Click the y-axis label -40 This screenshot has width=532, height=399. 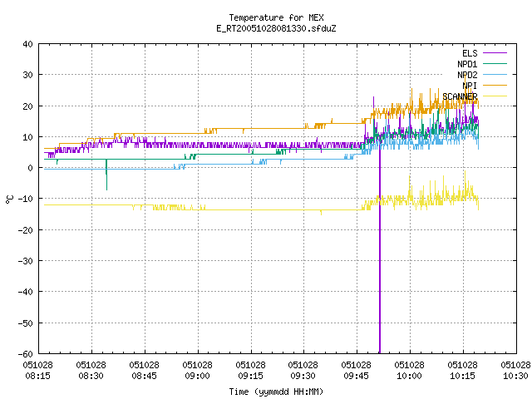[26, 292]
